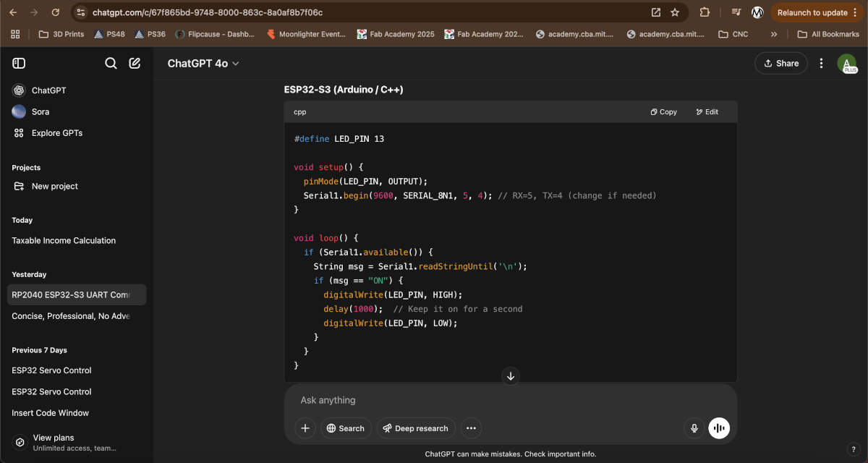Collapse the ChatGPT sidebar
The width and height of the screenshot is (868, 463).
click(x=19, y=64)
